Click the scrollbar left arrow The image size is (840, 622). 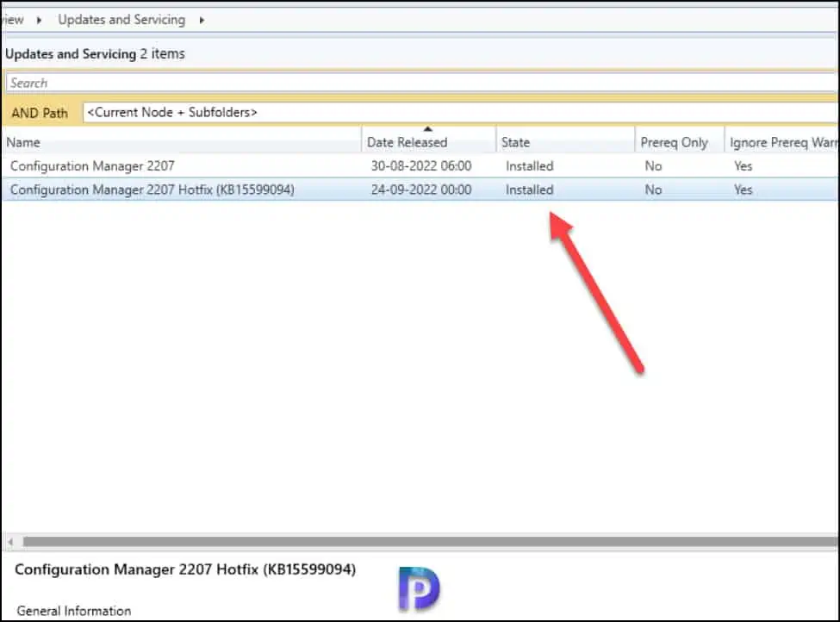tap(10, 542)
